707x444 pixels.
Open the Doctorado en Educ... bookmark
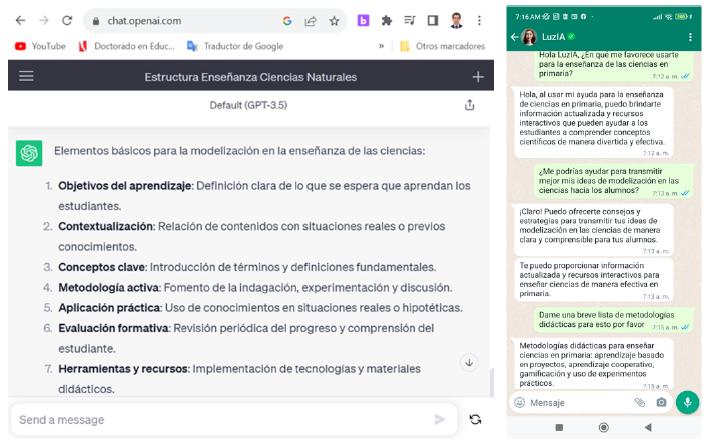(x=127, y=46)
